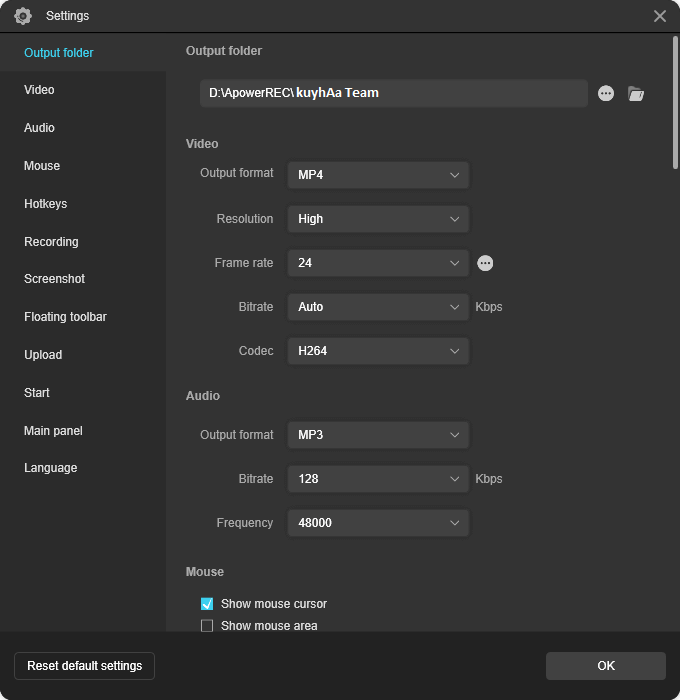This screenshot has width=680, height=700.
Task: Click the ellipsis icon next to Frame rate
Action: [485, 263]
